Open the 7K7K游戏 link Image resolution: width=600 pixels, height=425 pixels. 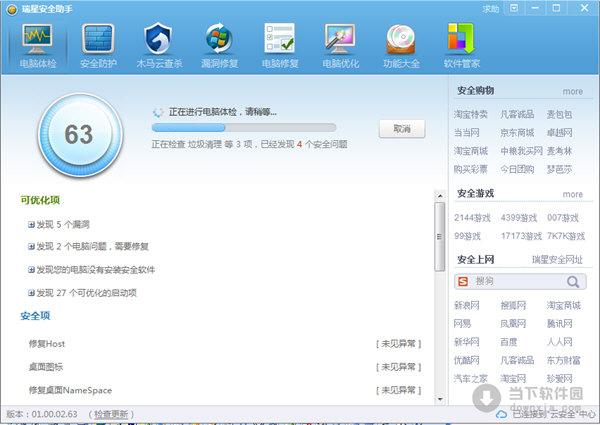point(566,236)
